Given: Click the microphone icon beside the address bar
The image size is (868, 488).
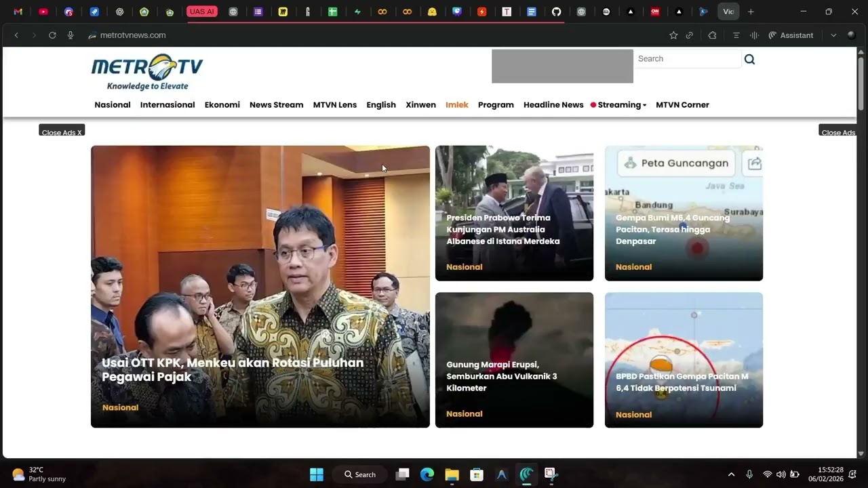Looking at the screenshot, I should tap(71, 35).
